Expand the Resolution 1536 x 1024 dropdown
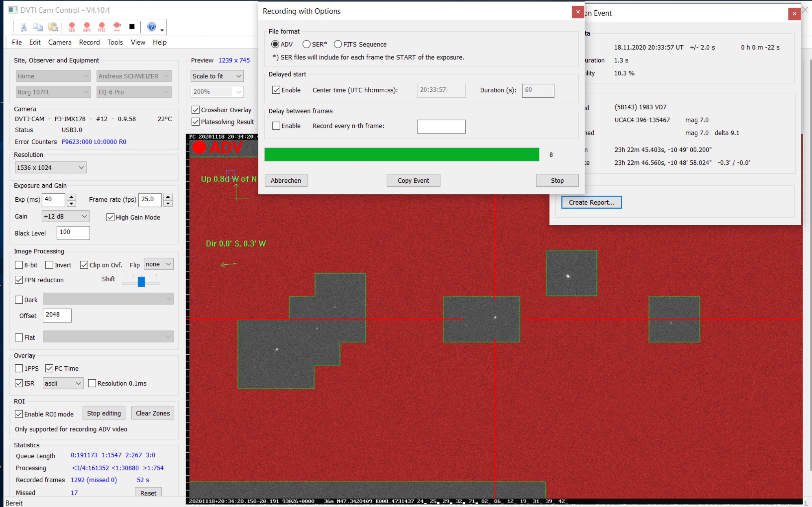Viewport: 812px width, 507px height. 50,168
